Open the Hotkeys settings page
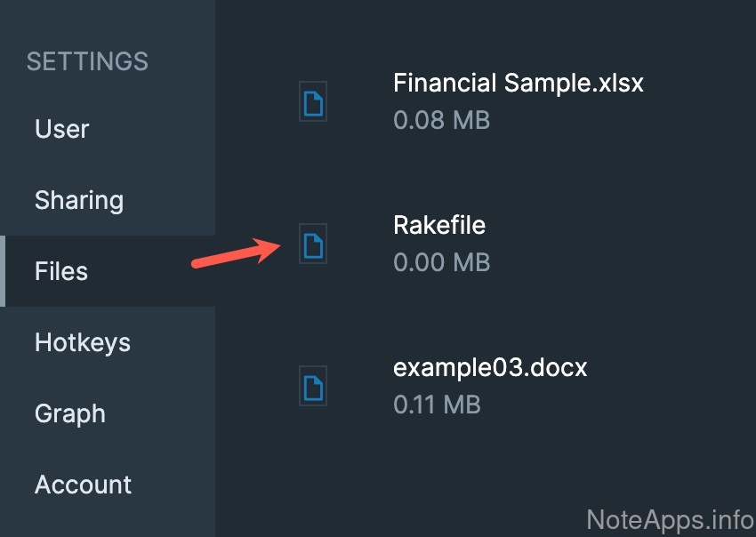 click(83, 342)
